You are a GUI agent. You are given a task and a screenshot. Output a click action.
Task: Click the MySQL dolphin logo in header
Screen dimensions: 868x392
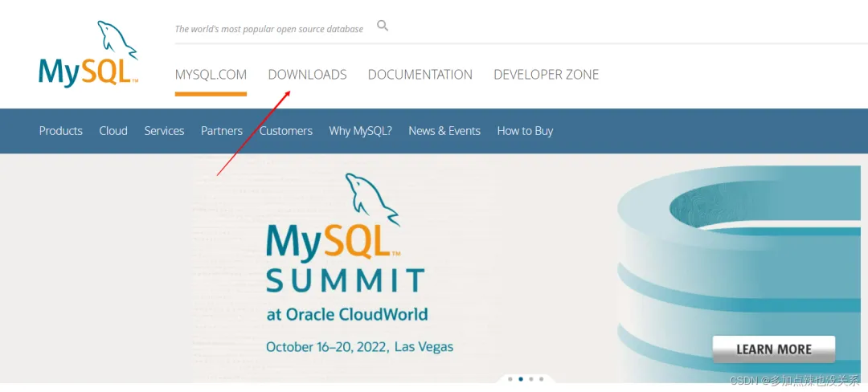click(88, 53)
